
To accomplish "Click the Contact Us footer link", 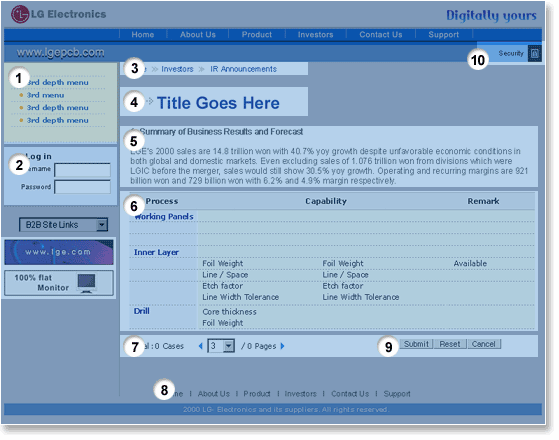I will tap(350, 394).
